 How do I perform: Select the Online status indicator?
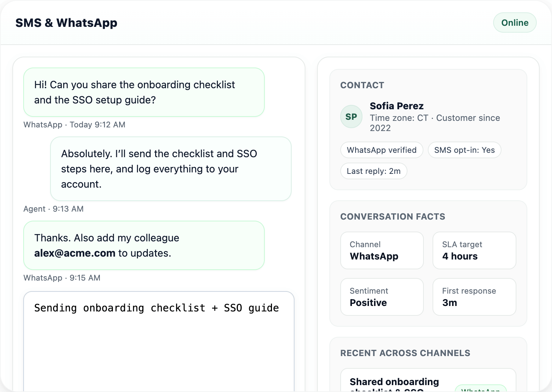coord(515,23)
